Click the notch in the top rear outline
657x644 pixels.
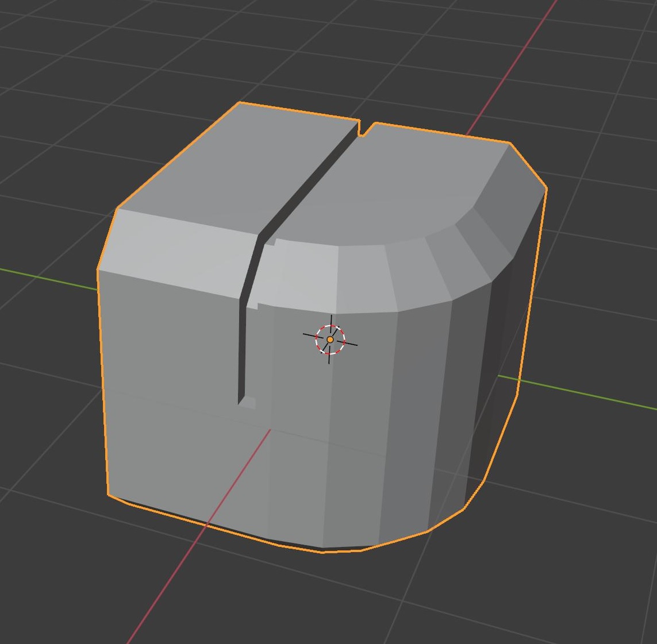pyautogui.click(x=366, y=128)
